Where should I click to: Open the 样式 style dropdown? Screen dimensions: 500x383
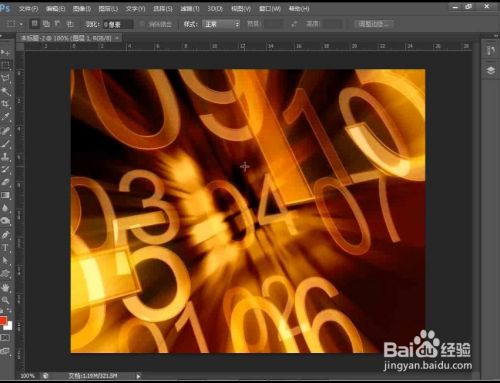pos(221,24)
